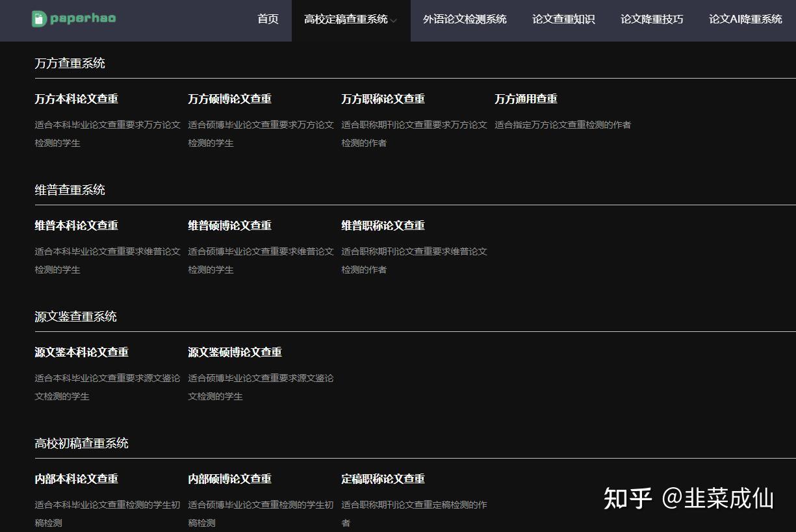Go to 论文查重知识 page
The height and width of the screenshot is (532, 796).
coord(563,19)
